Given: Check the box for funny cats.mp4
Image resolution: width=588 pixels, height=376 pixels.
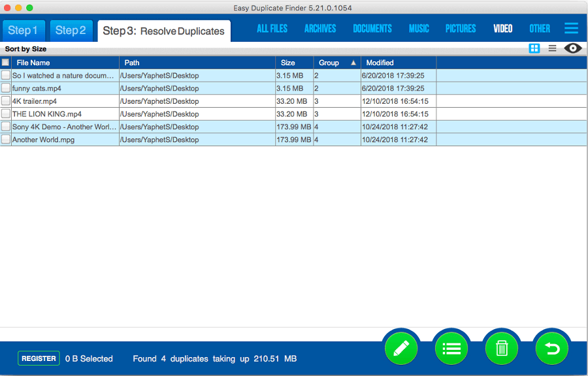Looking at the screenshot, I should (x=6, y=88).
